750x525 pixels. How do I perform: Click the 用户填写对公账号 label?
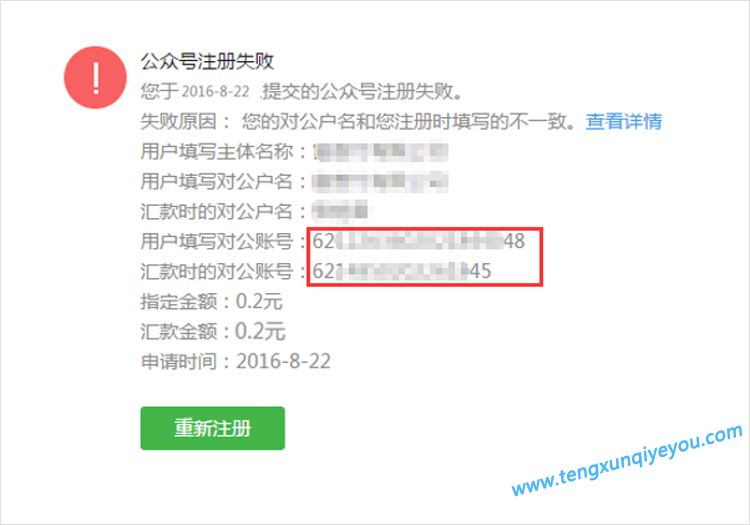click(x=216, y=241)
